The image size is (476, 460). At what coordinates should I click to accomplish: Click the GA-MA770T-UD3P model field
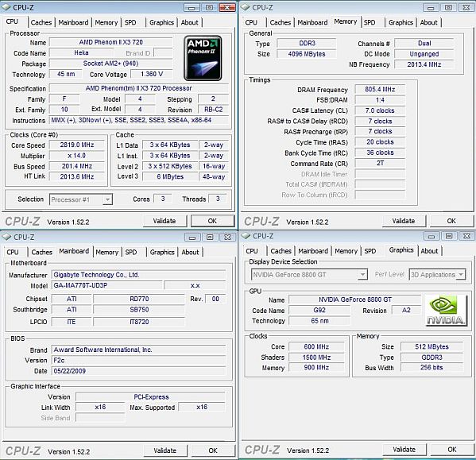pos(106,285)
